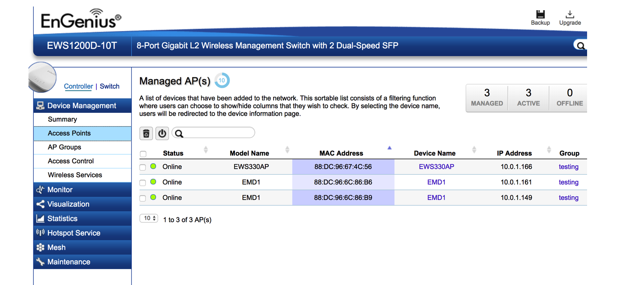Viewport: 644px width, 285px height.
Task: Open the testing group link for 10.0.1.161
Action: coord(568,182)
